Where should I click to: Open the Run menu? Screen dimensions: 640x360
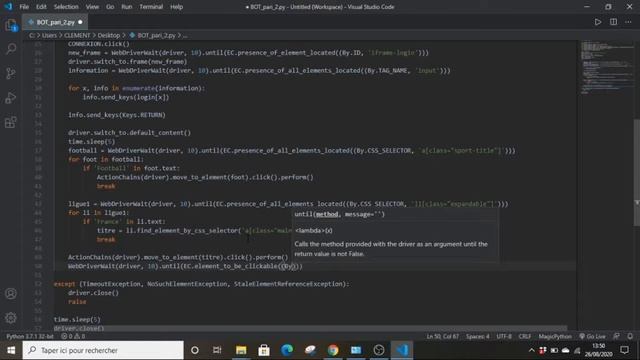(x=127, y=7)
